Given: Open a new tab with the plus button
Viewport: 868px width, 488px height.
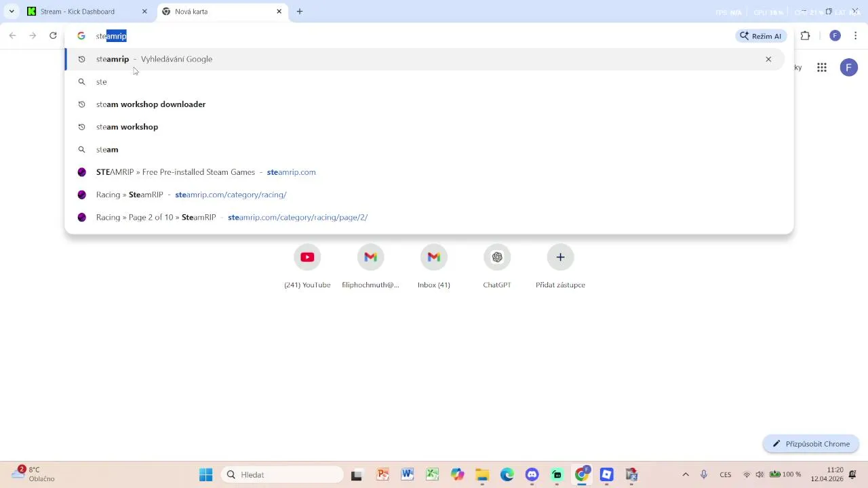Looking at the screenshot, I should pyautogui.click(x=300, y=12).
